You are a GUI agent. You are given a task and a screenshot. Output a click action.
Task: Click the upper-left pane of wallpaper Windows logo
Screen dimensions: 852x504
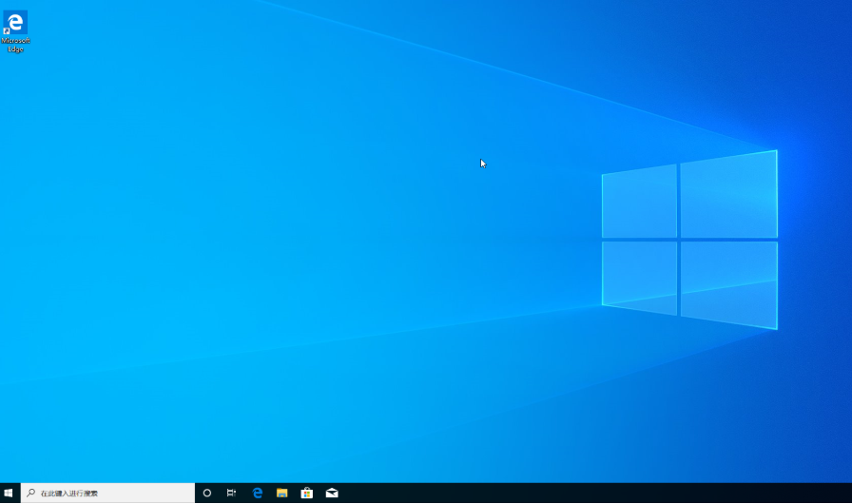(x=640, y=203)
